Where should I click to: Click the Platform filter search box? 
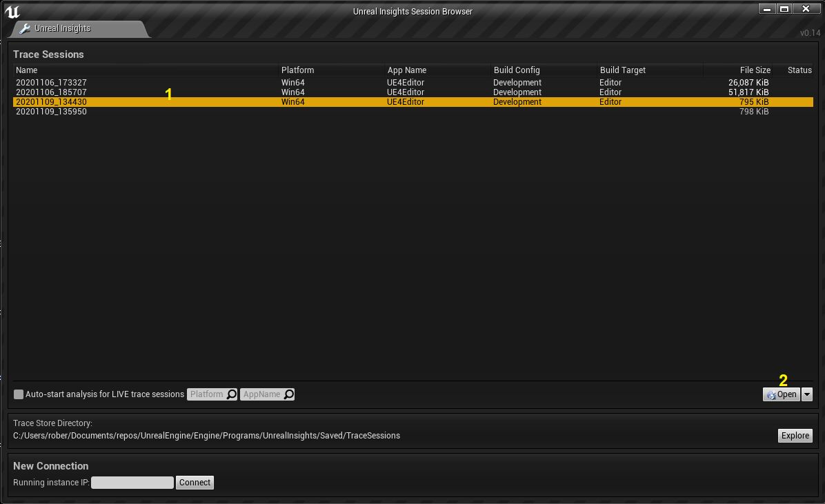(207, 394)
